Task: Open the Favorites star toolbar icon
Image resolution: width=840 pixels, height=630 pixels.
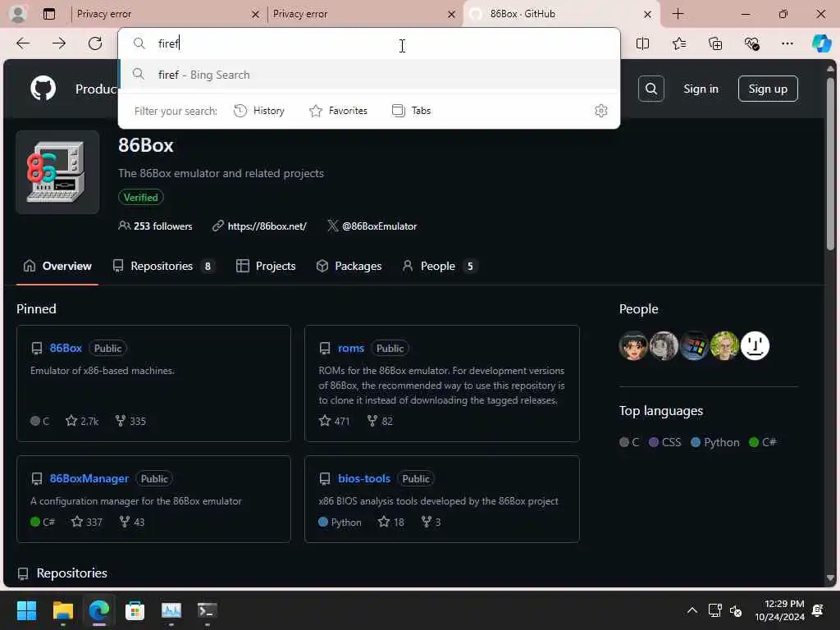Action: click(x=678, y=43)
